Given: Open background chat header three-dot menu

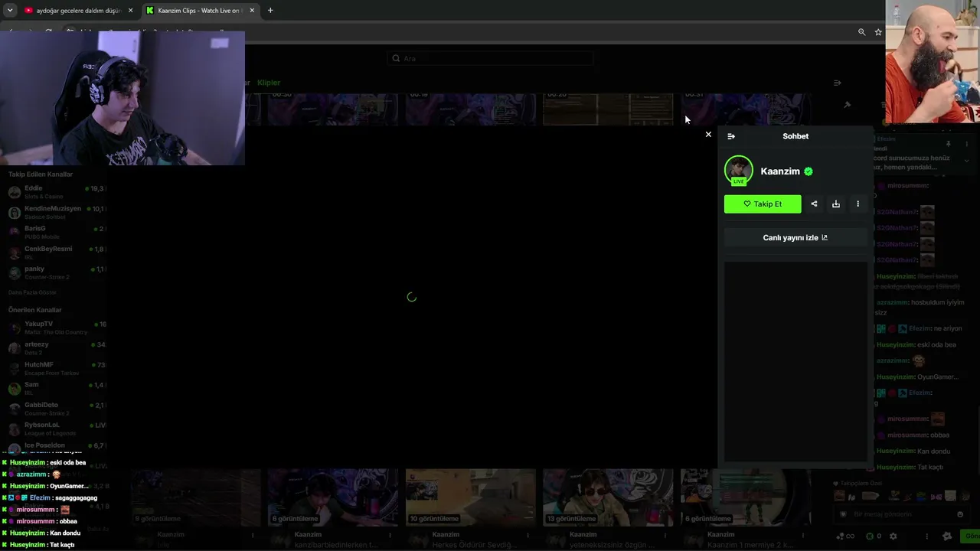Looking at the screenshot, I should point(967,143).
